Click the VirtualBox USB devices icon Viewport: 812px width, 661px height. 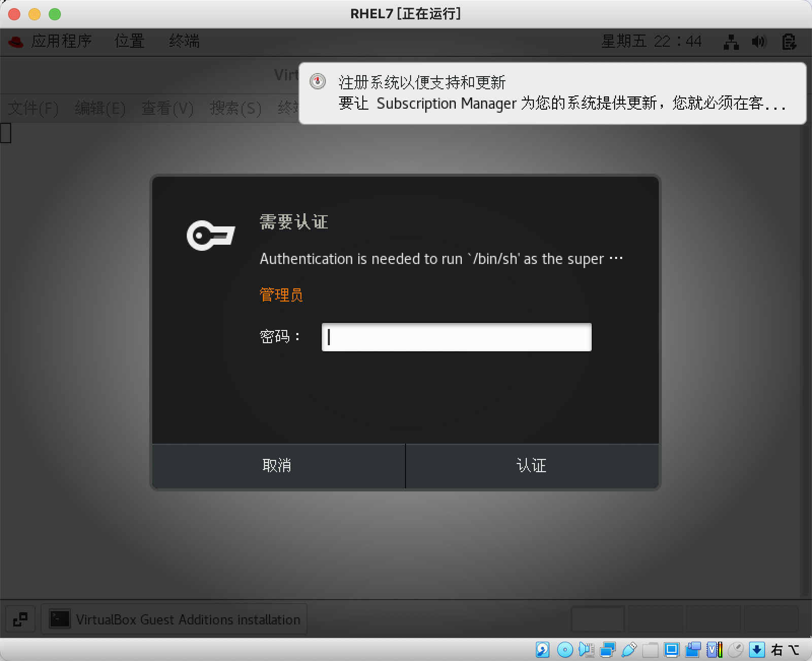[x=629, y=650]
